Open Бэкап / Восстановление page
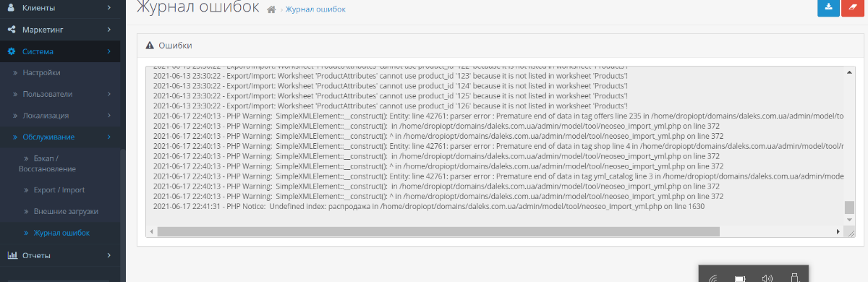868x282 pixels. (x=47, y=163)
